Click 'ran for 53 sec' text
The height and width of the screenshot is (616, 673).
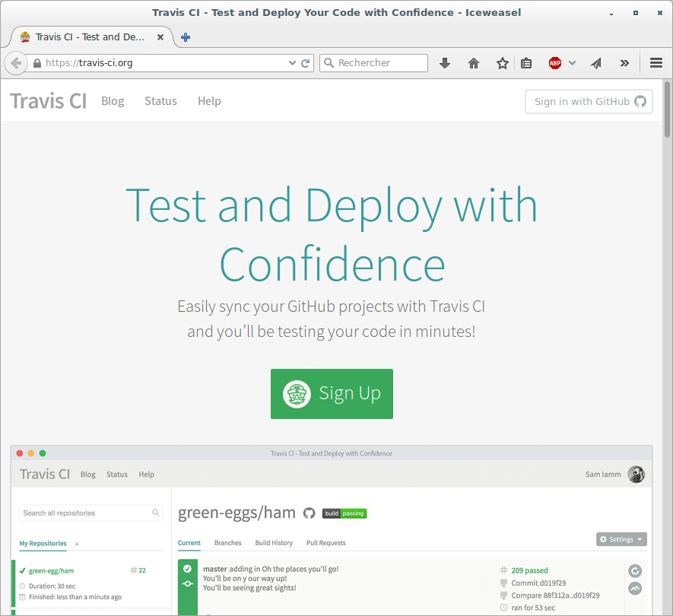coord(533,608)
